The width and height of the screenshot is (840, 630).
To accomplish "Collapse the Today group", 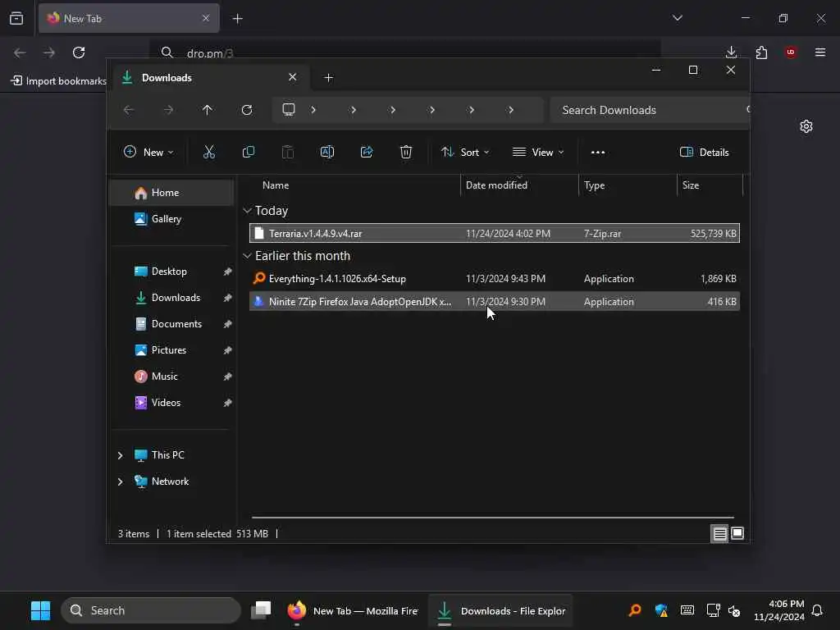I will click(247, 211).
